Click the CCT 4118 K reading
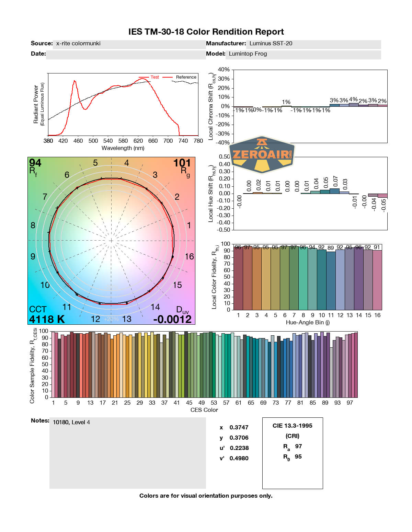The image size is (412, 532). click(x=47, y=319)
